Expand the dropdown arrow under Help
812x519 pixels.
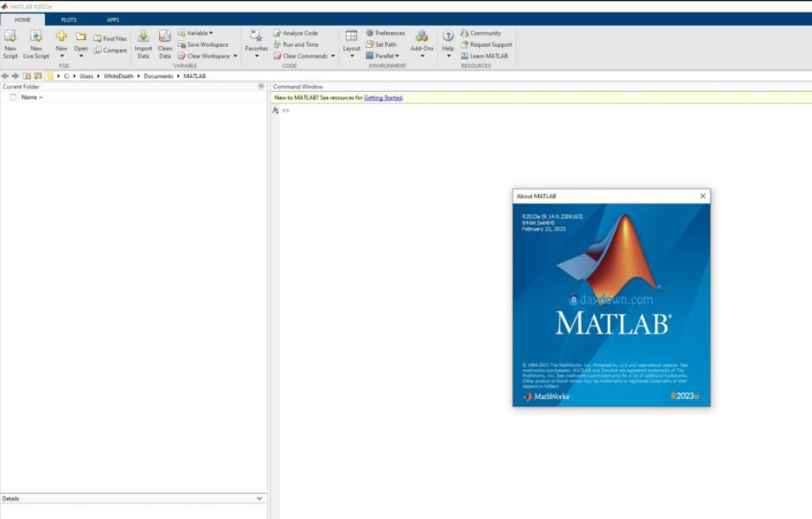click(x=448, y=56)
